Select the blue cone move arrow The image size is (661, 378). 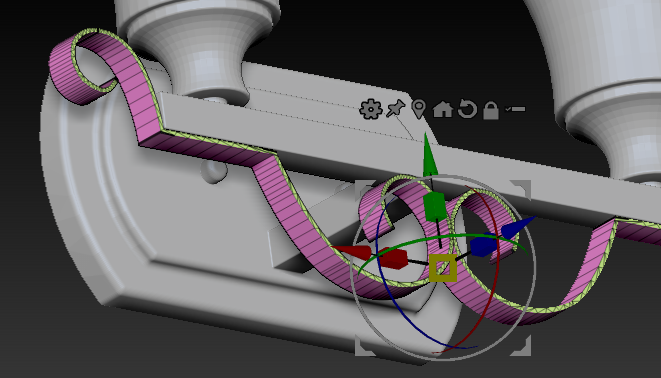[x=517, y=228]
